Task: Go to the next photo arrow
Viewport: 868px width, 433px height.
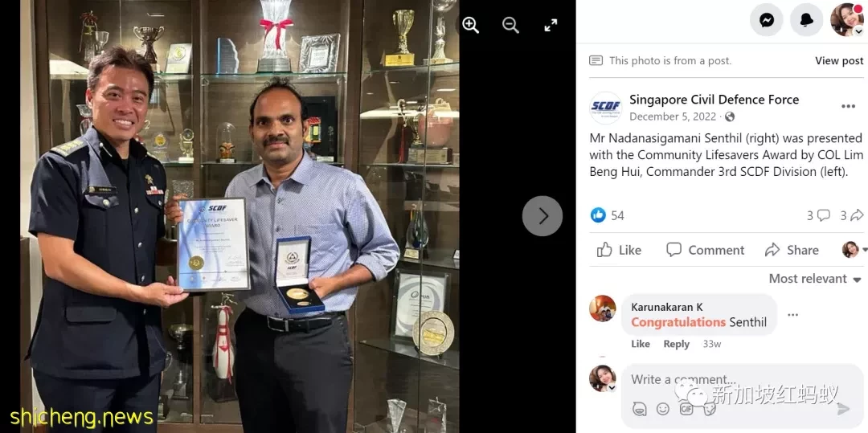Action: tap(542, 215)
